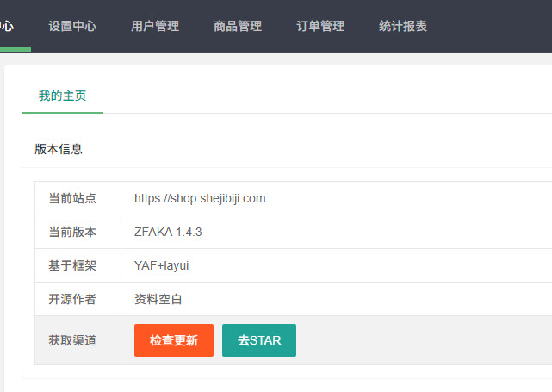552x392 pixels.
Task: Click the 获取渠道 row label
Action: 72,340
